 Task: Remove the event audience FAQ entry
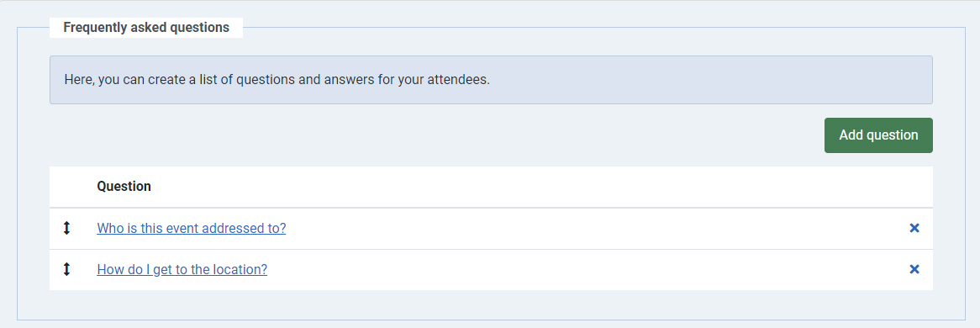(914, 229)
